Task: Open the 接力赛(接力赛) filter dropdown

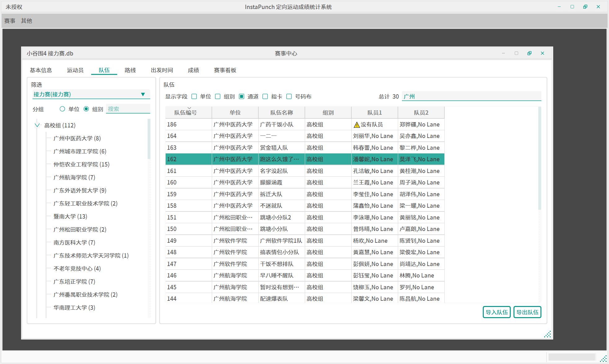Action: (x=143, y=94)
